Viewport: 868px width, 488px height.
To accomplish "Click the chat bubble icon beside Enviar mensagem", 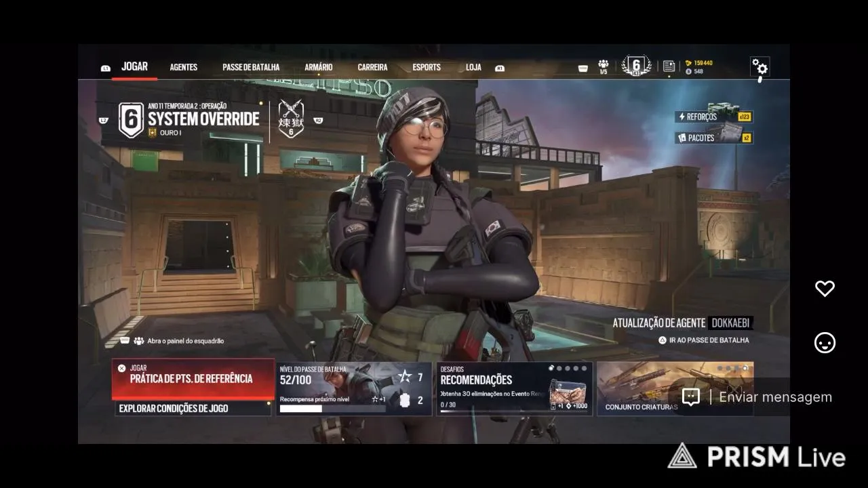I will tap(690, 397).
